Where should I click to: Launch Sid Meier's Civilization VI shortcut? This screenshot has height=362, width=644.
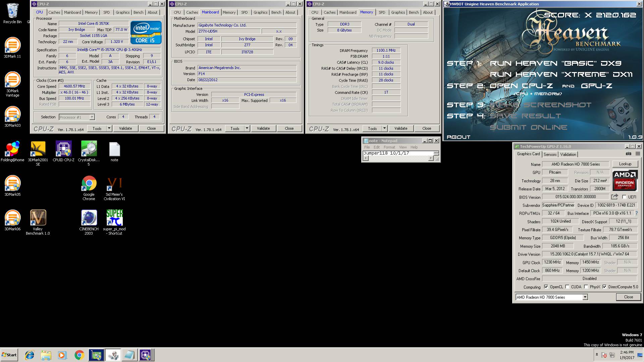point(114,188)
